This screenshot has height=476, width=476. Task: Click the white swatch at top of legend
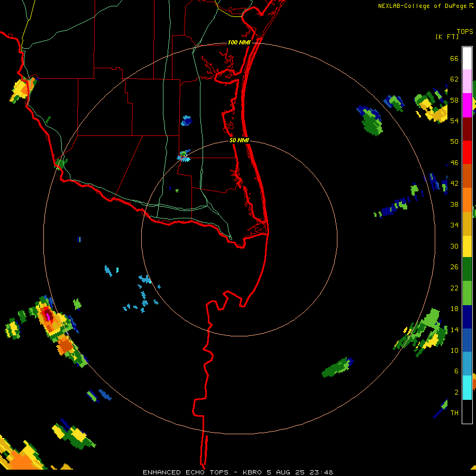click(x=467, y=58)
